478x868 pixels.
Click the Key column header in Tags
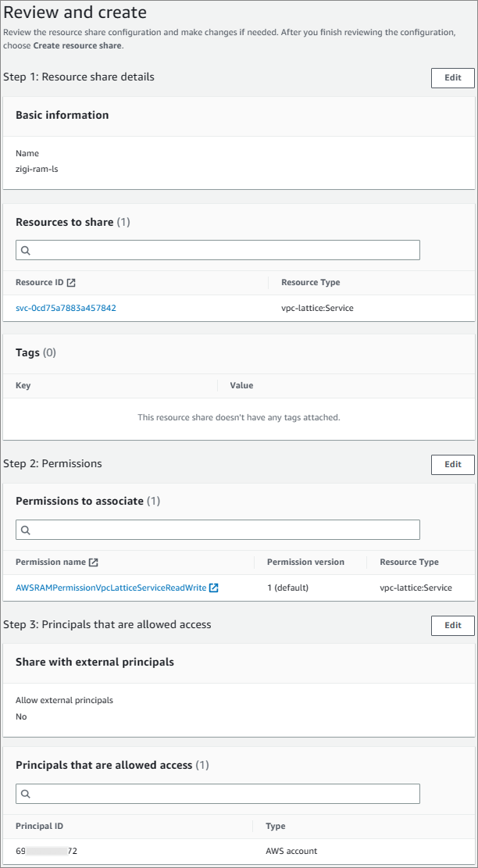pyautogui.click(x=23, y=385)
